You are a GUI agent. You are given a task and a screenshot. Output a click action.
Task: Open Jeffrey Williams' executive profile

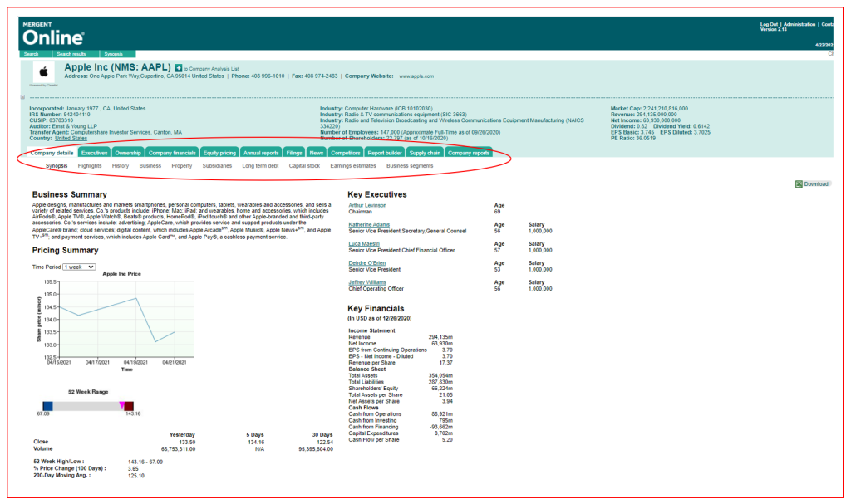coord(367,282)
